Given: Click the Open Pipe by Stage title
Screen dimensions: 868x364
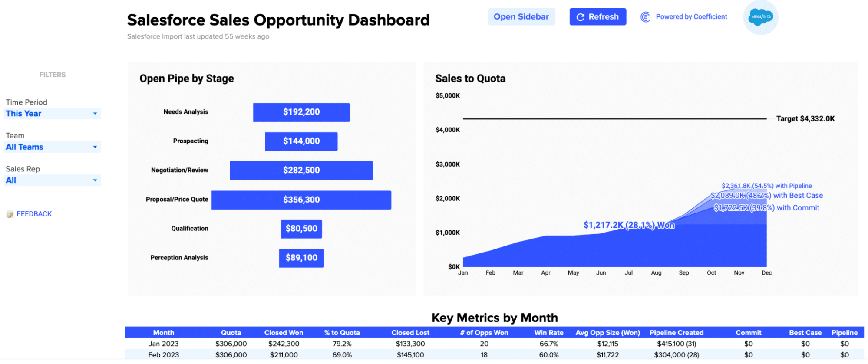Looking at the screenshot, I should 187,79.
